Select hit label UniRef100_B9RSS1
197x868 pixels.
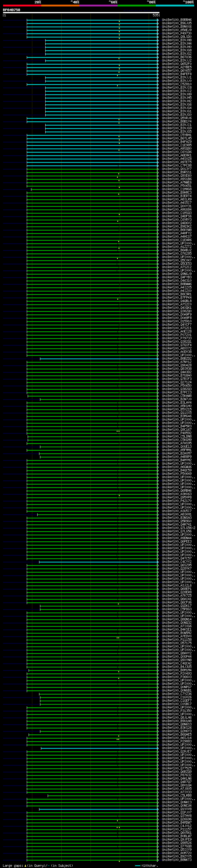pos(177,172)
